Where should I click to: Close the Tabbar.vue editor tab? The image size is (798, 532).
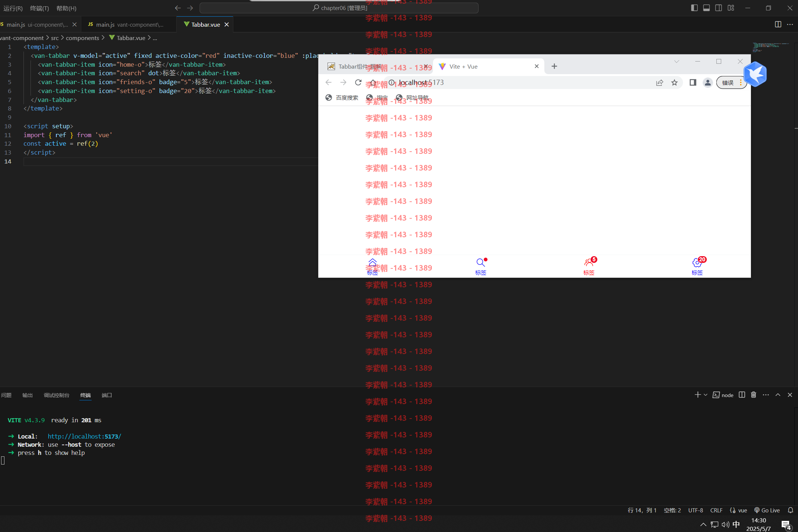pos(227,24)
